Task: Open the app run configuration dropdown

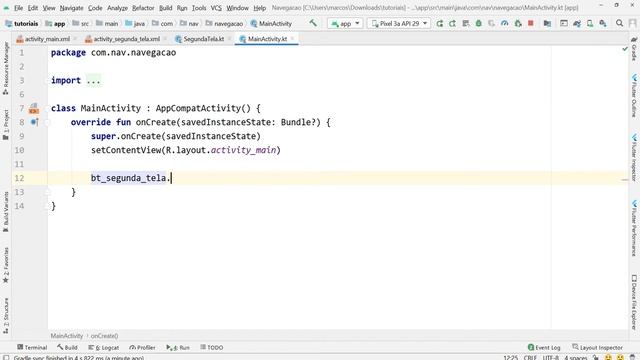Action: [x=345, y=24]
